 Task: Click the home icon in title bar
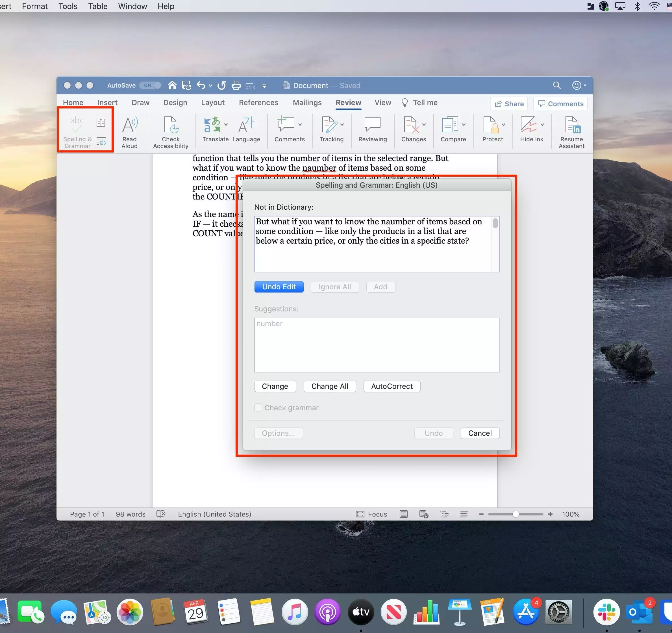pyautogui.click(x=172, y=86)
